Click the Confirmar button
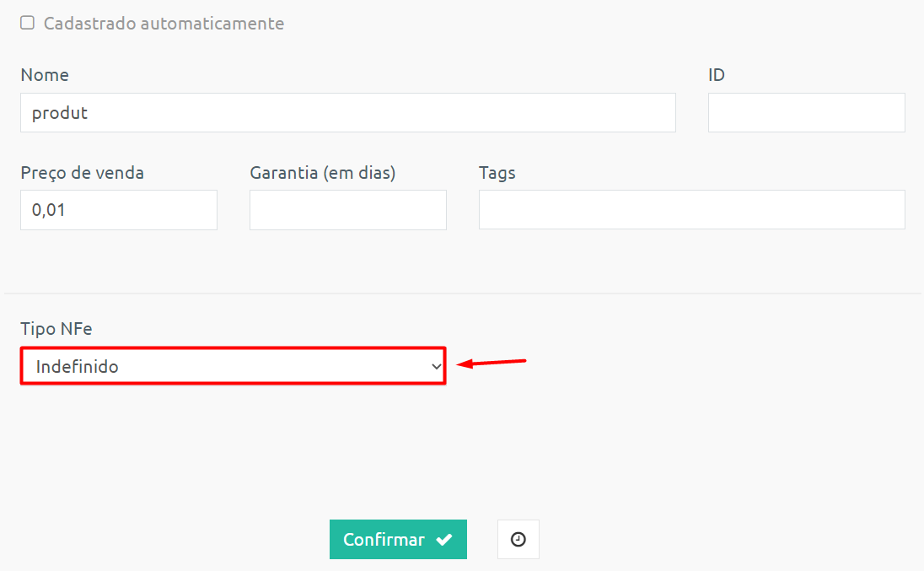The image size is (924, 571). tap(398, 539)
